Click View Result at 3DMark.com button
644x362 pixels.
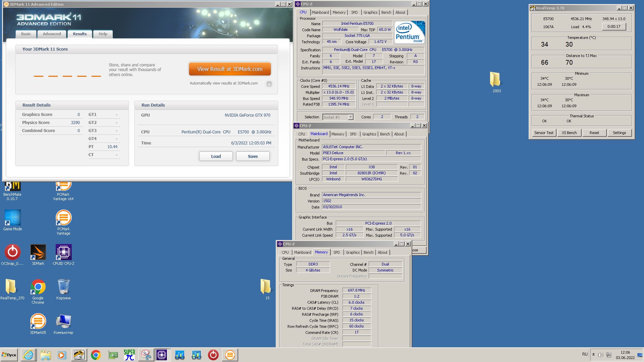click(x=230, y=69)
